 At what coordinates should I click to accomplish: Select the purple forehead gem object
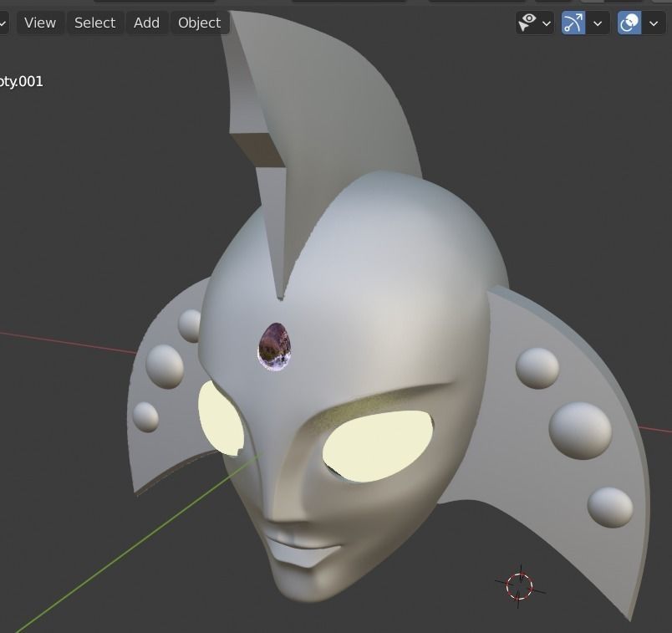click(x=275, y=347)
